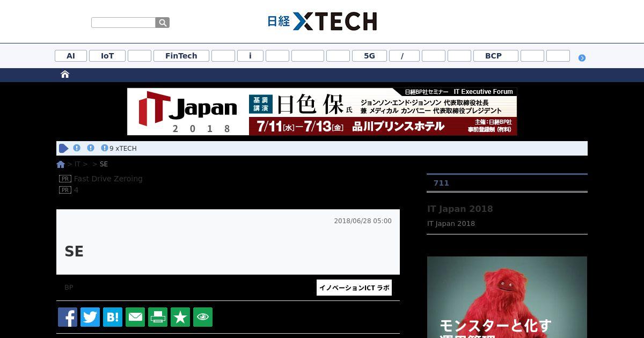Image resolution: width=644 pixels, height=338 pixels.
Task: Print the article with printer icon
Action: click(158, 317)
